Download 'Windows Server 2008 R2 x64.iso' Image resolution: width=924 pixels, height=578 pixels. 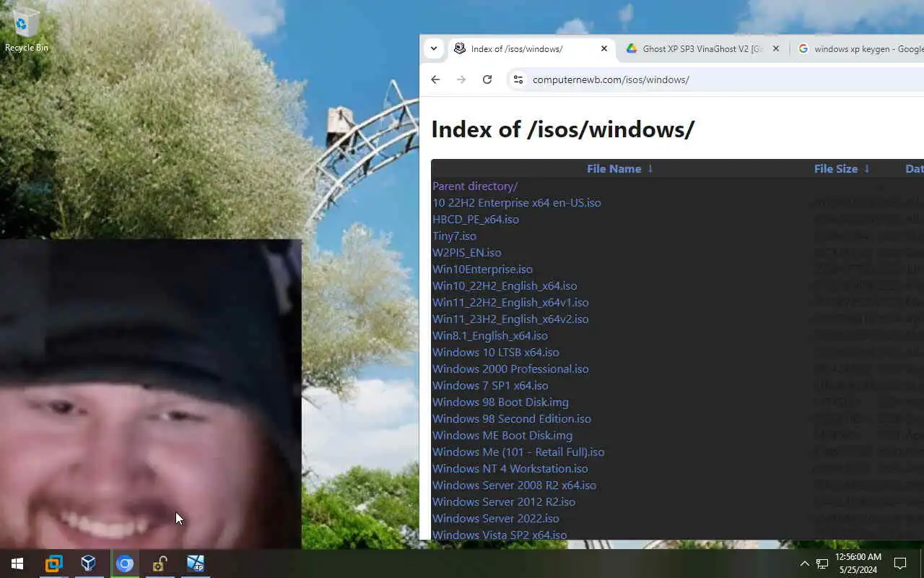pyautogui.click(x=514, y=485)
